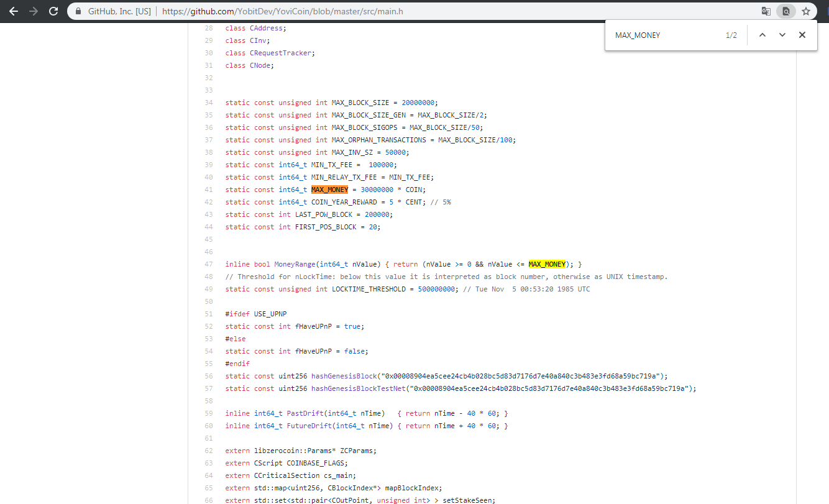Jump to next MAX_MONEY match
This screenshot has height=504, width=829.
tap(782, 35)
